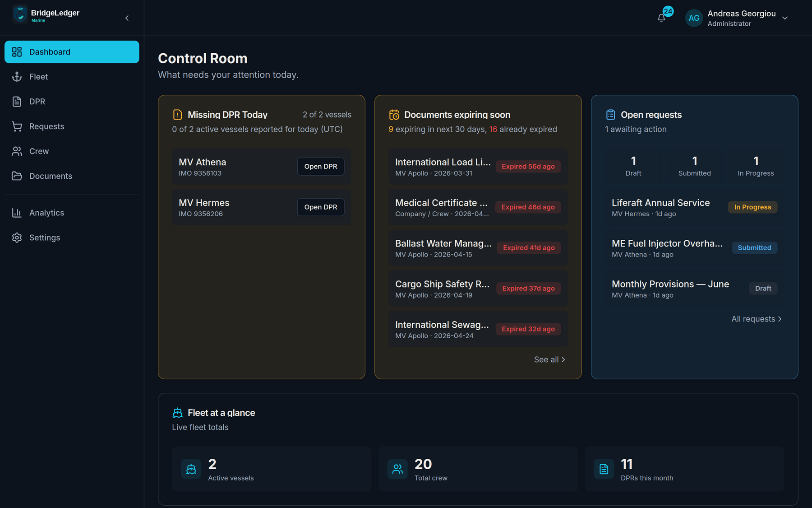Click the Open requests clipboard icon
This screenshot has width=812, height=508.
(610, 115)
